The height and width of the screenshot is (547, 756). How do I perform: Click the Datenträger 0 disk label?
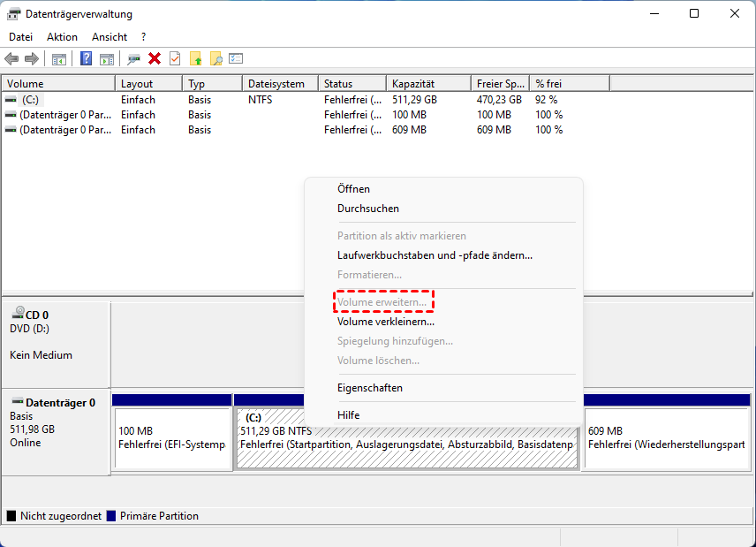(x=60, y=403)
